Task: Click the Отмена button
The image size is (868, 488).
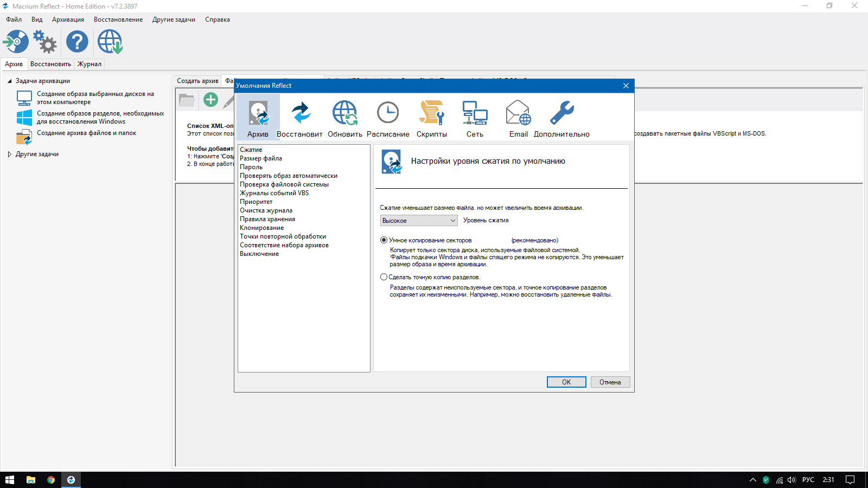Action: [x=610, y=382]
